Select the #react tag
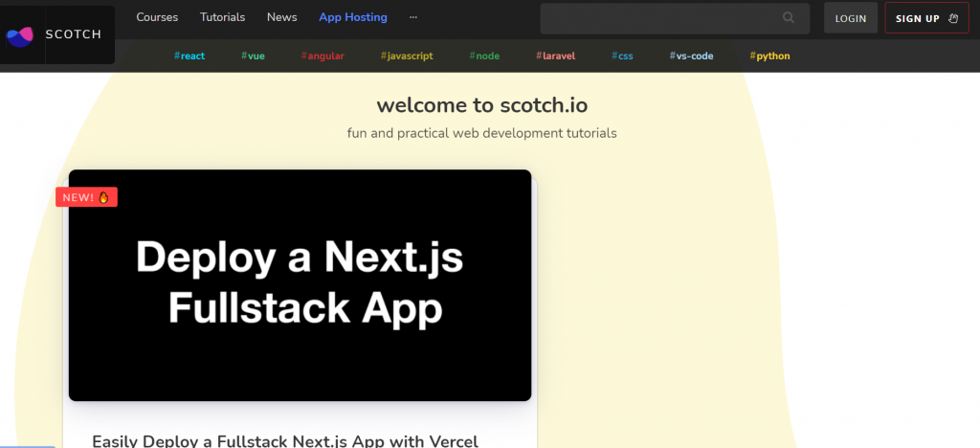Screen dimensions: 980x448 pyautogui.click(x=189, y=56)
